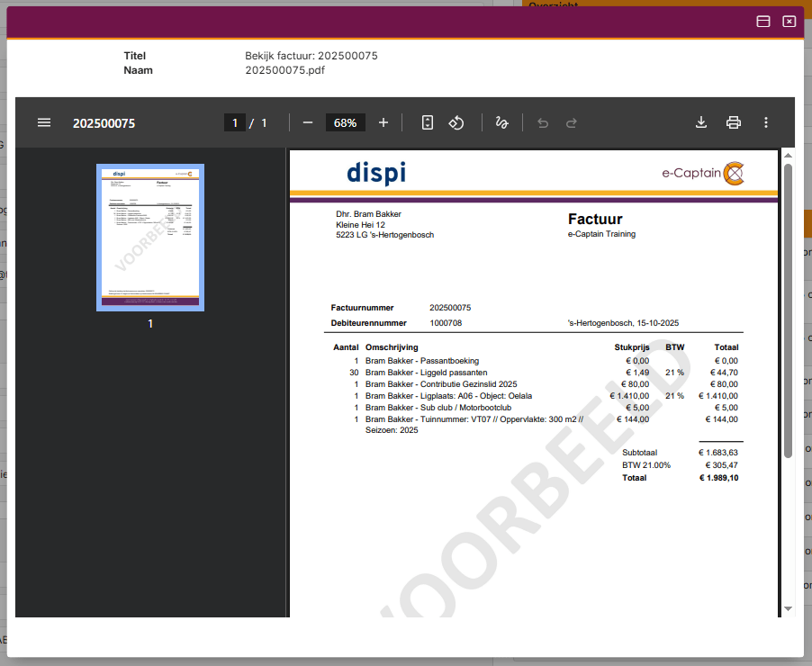This screenshot has width=812, height=666.
Task: Click the redo arrow in PDF toolbar
Action: tap(572, 122)
